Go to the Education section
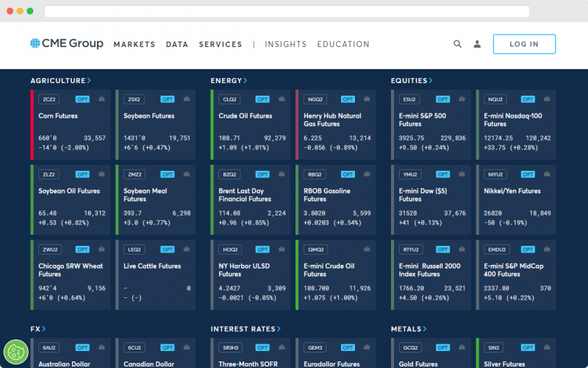Viewport: 588px width, 368px height. pos(343,44)
